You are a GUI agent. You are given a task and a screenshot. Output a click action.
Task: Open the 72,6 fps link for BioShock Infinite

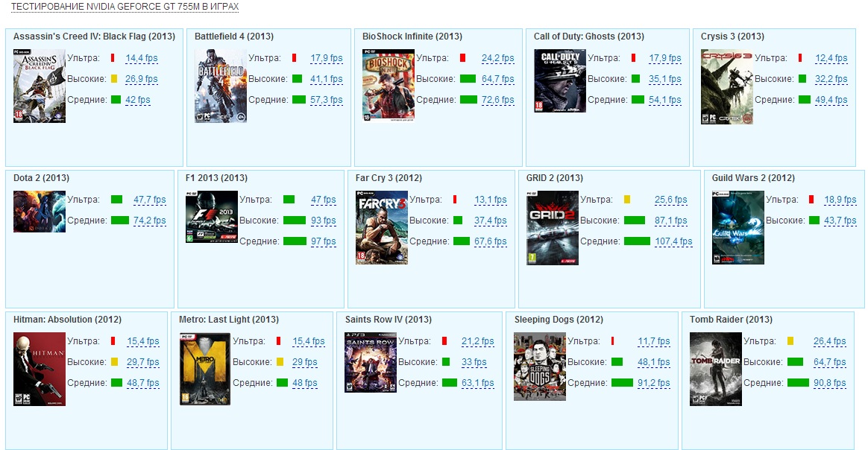497,100
